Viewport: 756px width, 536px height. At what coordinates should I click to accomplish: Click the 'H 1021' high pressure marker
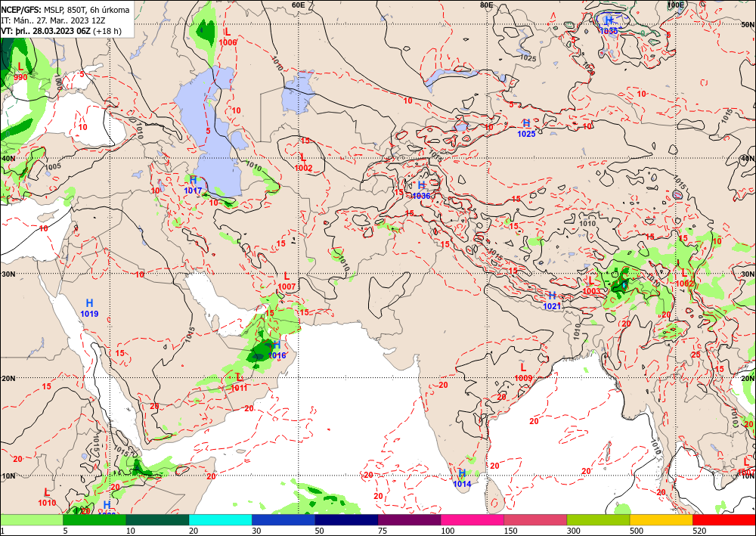click(552, 300)
